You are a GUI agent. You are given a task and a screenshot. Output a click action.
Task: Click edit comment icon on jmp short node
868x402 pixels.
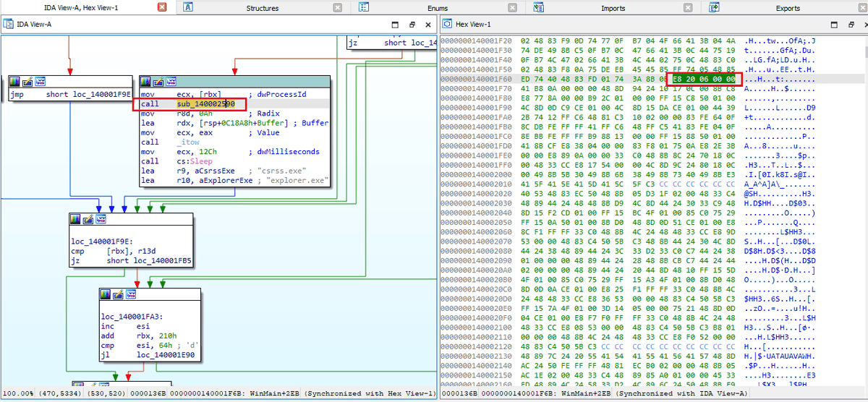click(27, 82)
